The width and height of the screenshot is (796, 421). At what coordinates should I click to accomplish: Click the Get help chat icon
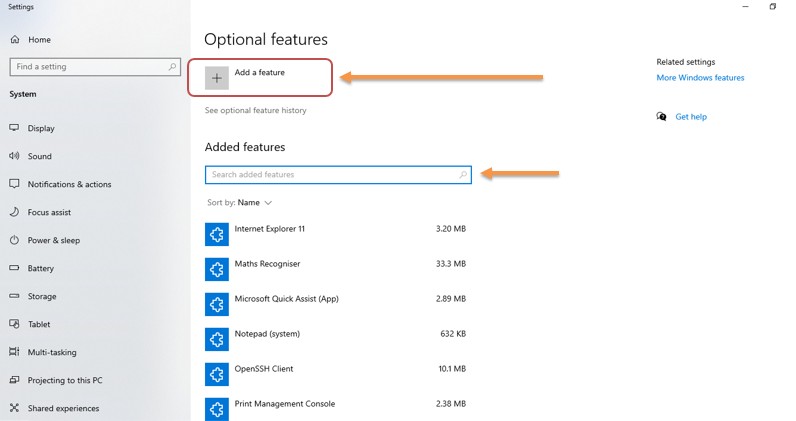[661, 117]
